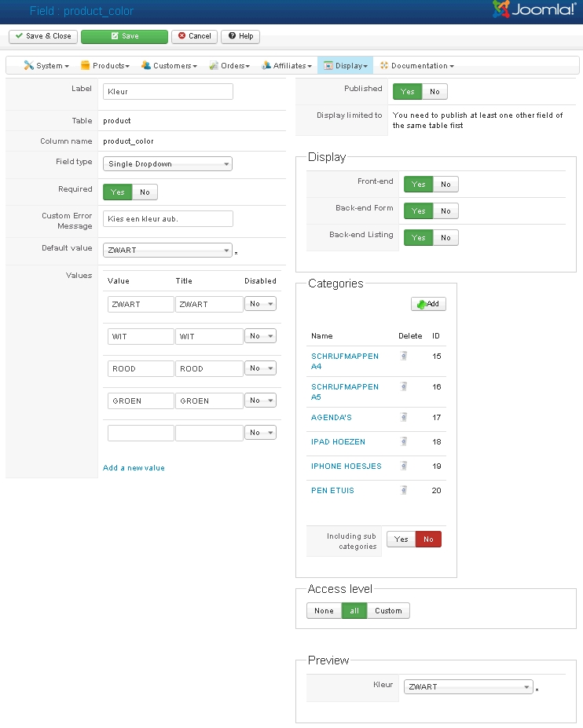Open the Field type dropdown

167,164
